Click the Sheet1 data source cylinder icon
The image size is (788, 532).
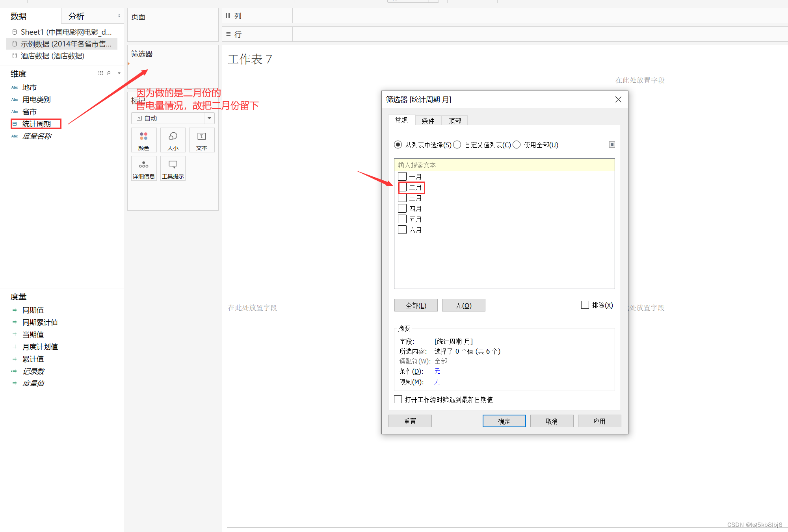pos(15,32)
